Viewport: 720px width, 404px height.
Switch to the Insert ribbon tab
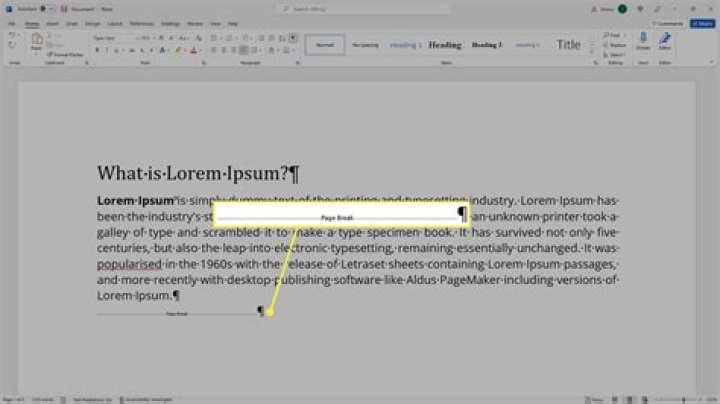52,23
